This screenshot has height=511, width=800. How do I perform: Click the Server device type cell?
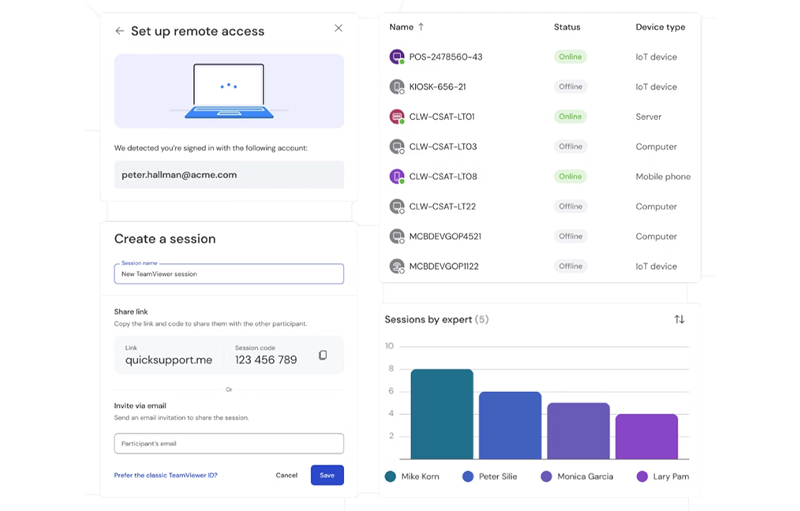pos(648,117)
